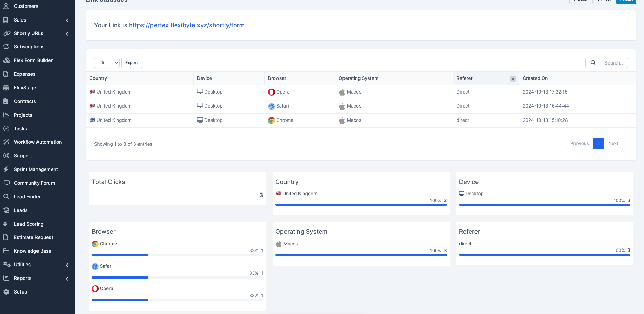Viewport: 644px width, 314px height.
Task: Click the 2024-10-13 15:10:28 timestamp cell
Action: 545,120
